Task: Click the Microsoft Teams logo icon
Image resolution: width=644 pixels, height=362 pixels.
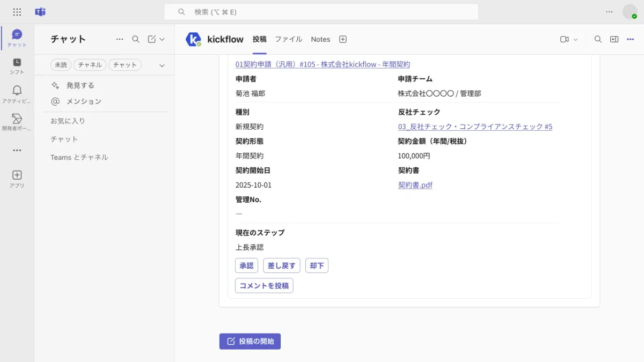Action: [x=40, y=12]
